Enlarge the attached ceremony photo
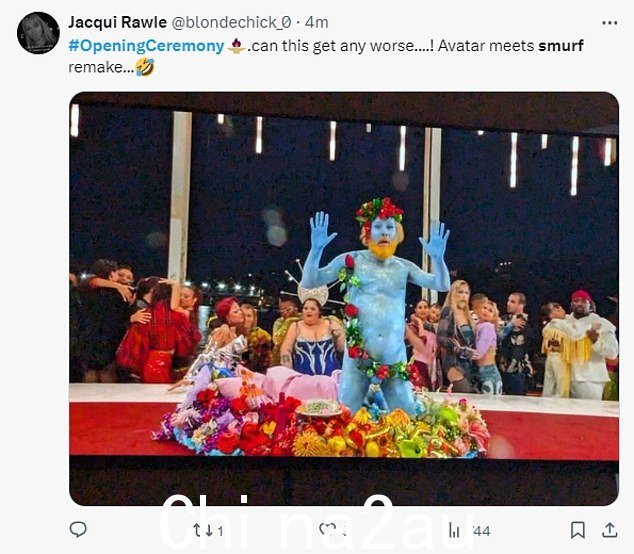The image size is (634, 554). [x=344, y=298]
